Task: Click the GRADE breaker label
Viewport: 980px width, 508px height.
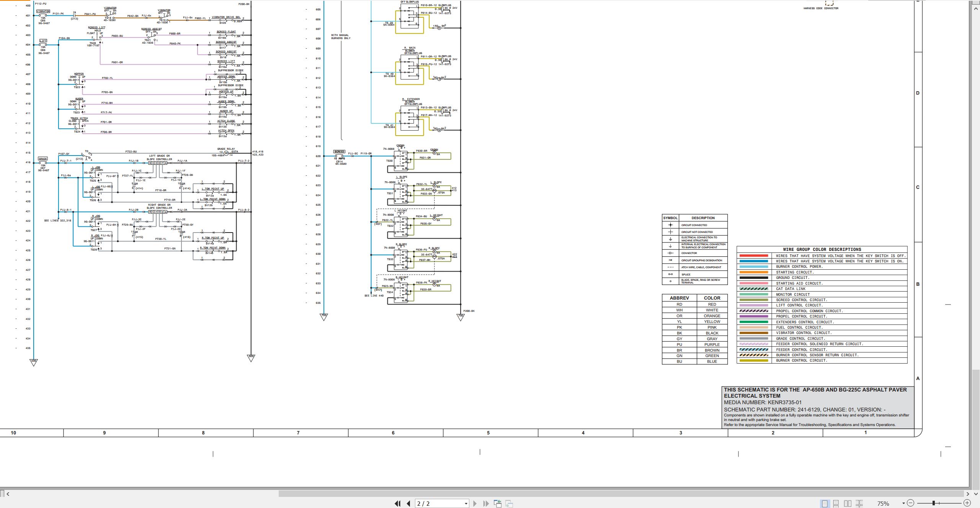Action: [43, 159]
